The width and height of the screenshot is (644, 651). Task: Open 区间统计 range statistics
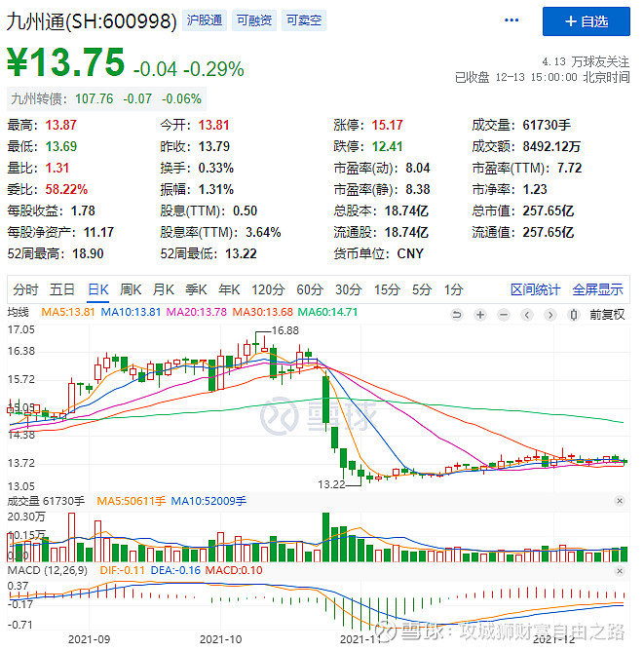(535, 289)
